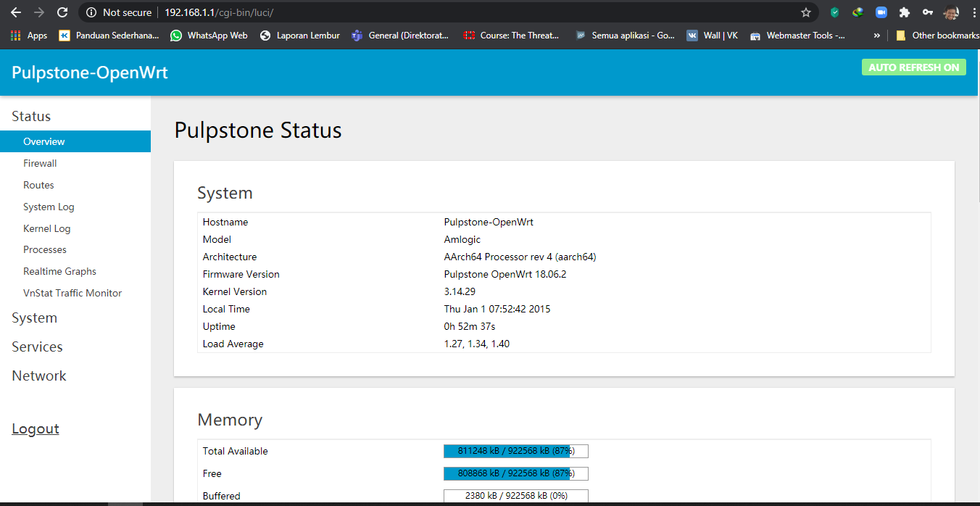Screen dimensions: 980x506
Task: Open the Chrome three-dot menu
Action: 973,12
